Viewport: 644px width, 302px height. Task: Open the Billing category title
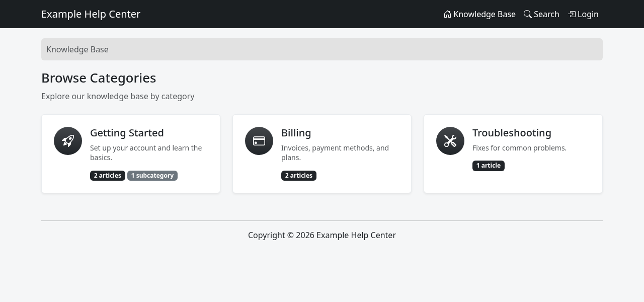(x=296, y=133)
